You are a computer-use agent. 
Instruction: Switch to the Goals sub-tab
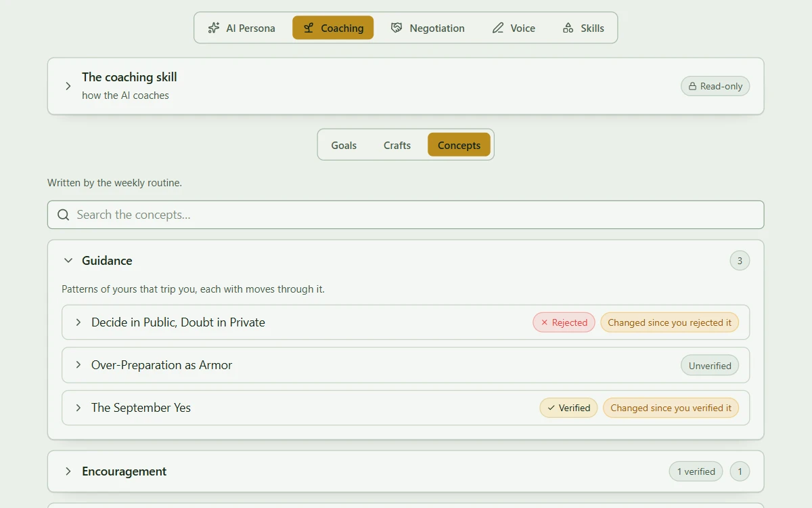(344, 145)
